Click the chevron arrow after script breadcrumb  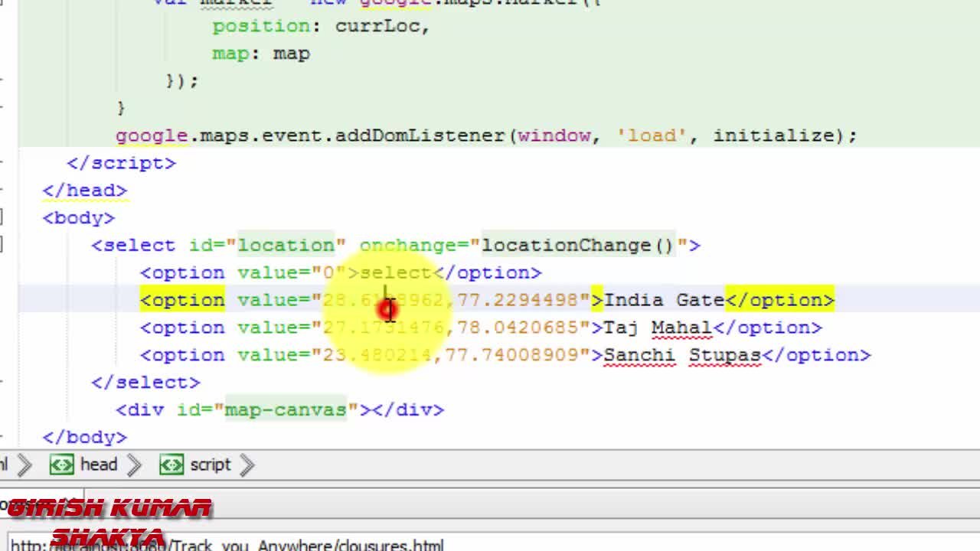[x=247, y=465]
